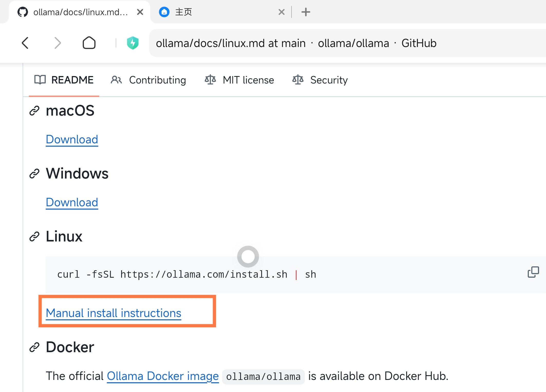
Task: Open a new tab with plus icon
Action: pos(306,12)
